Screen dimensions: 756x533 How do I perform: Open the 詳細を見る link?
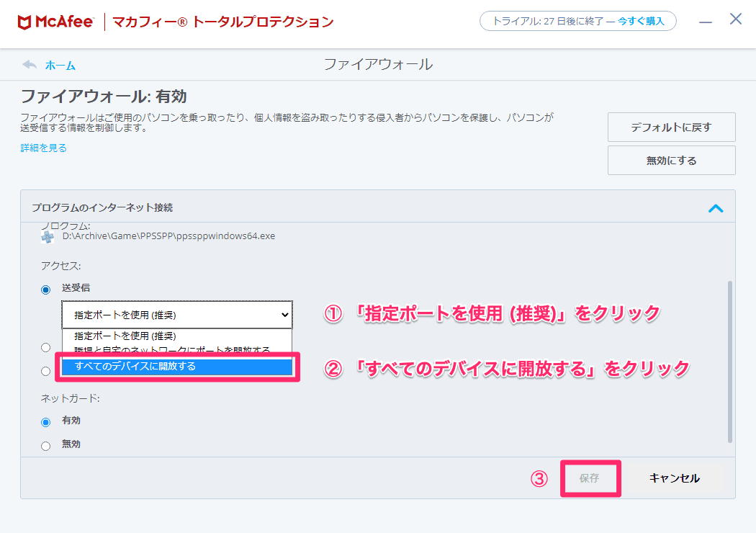pos(44,148)
